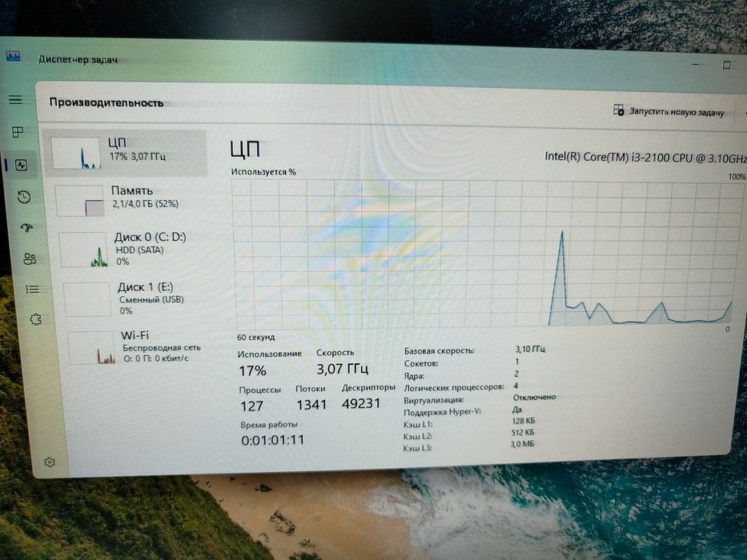Select the Память performance item

point(127,199)
